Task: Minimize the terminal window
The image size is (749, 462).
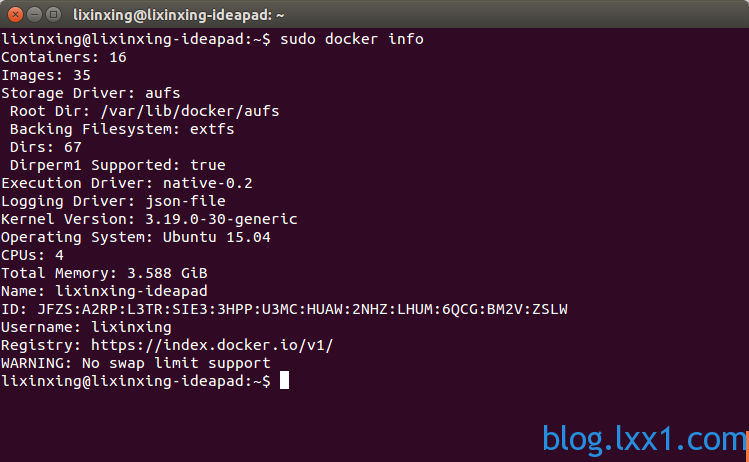Action: [34, 15]
